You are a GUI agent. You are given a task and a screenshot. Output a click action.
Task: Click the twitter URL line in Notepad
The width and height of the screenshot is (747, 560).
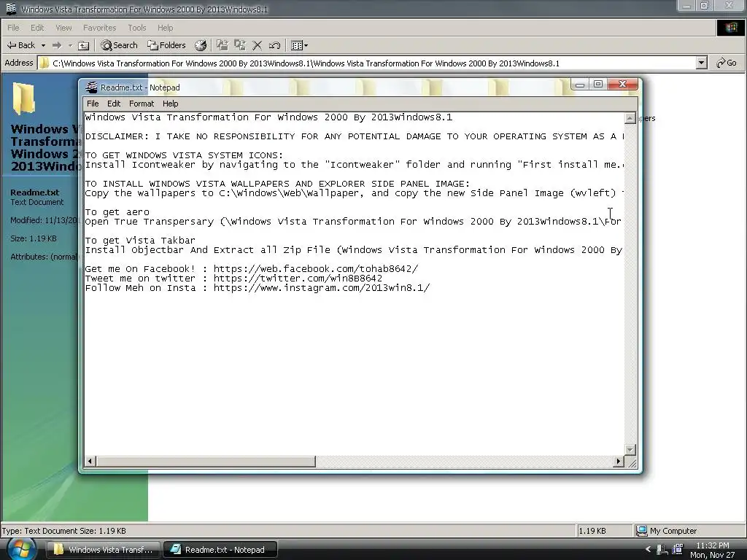233,278
